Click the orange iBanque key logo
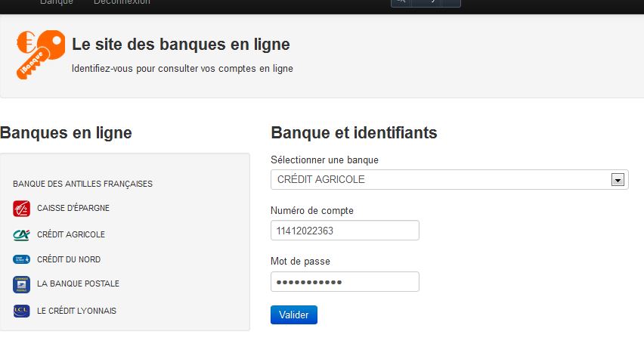 pyautogui.click(x=41, y=54)
